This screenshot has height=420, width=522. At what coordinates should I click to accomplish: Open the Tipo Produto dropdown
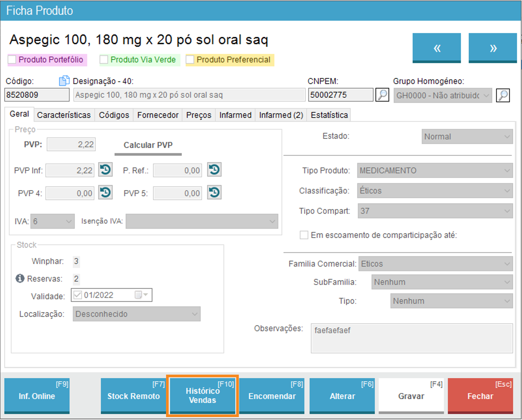[x=435, y=170]
